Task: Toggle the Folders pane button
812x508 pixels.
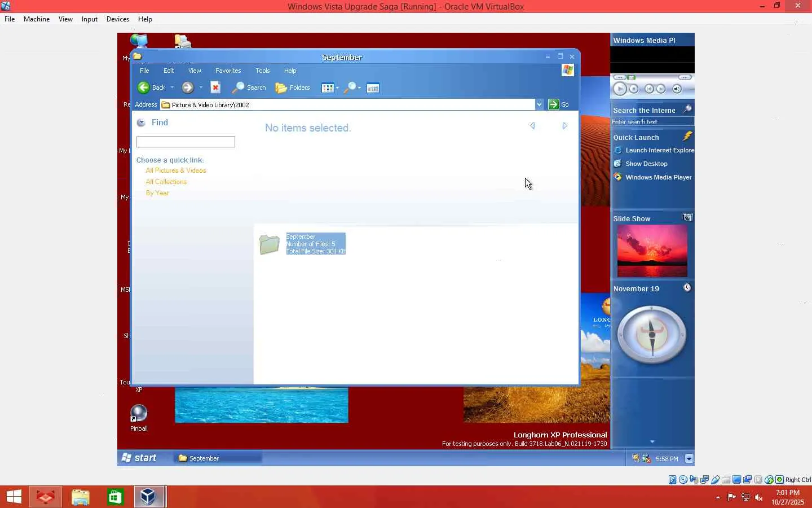Action: point(293,87)
